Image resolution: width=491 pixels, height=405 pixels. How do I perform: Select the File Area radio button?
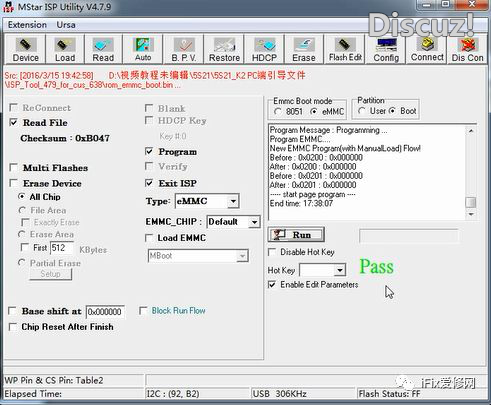22,210
